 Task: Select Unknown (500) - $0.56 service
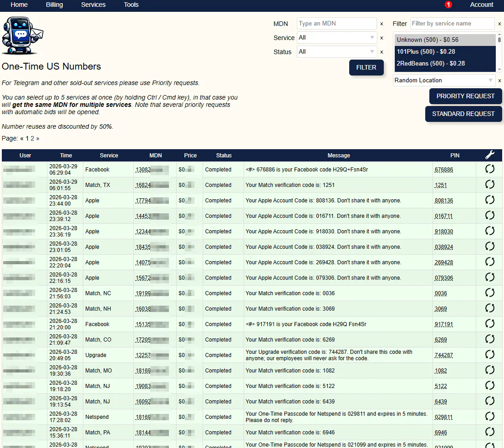(x=445, y=40)
